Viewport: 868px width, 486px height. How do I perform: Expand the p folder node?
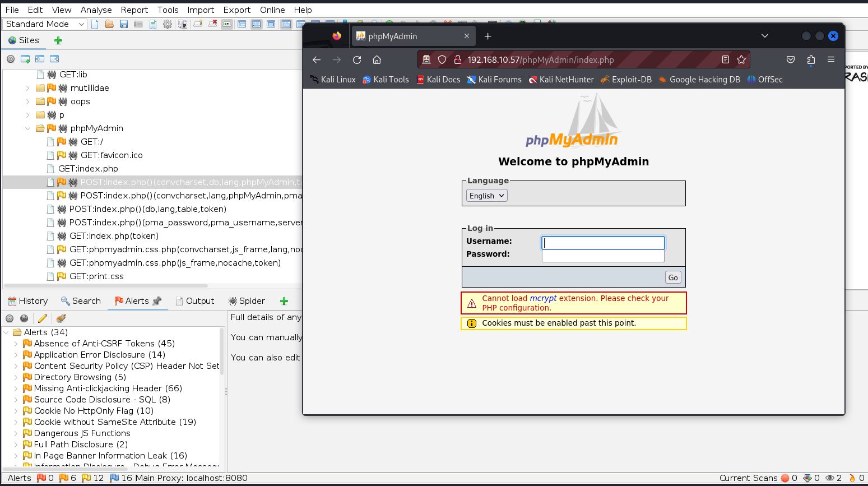(x=28, y=115)
